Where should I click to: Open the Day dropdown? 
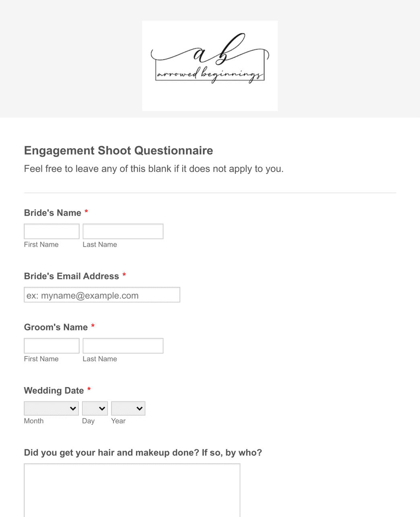95,408
